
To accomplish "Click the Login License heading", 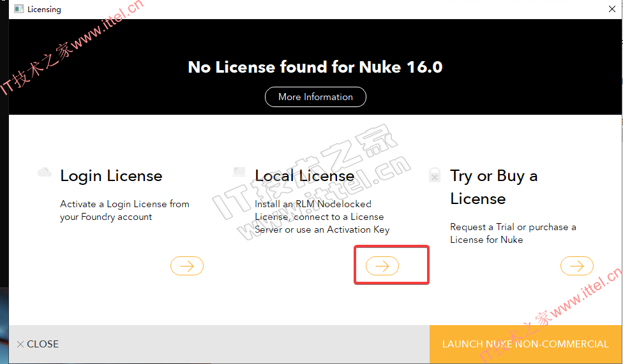I will coord(111,176).
